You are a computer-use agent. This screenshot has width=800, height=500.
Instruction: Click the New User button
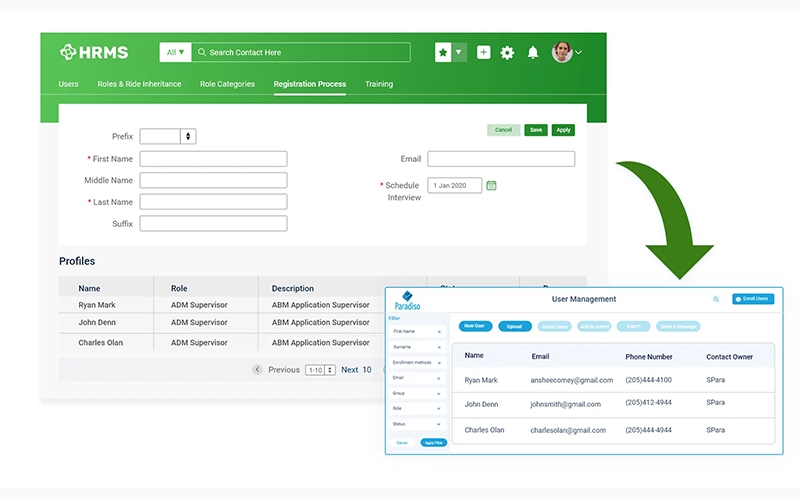click(x=475, y=326)
